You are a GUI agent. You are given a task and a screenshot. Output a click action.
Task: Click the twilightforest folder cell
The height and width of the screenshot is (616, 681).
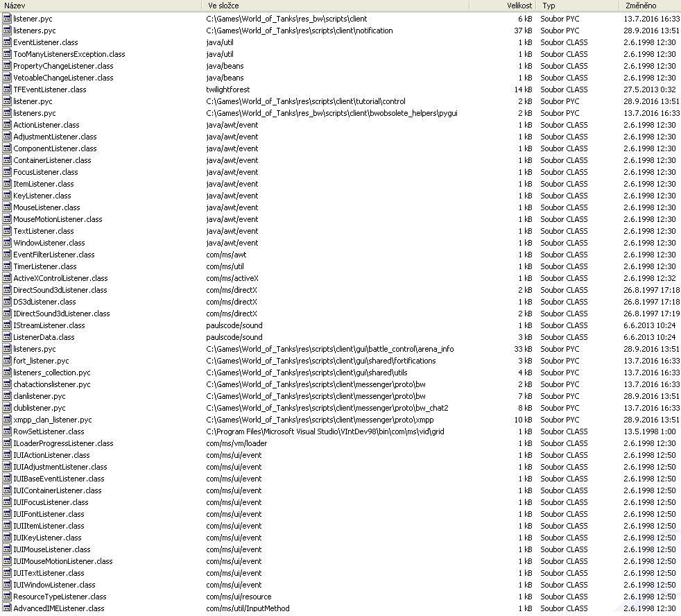click(x=228, y=89)
